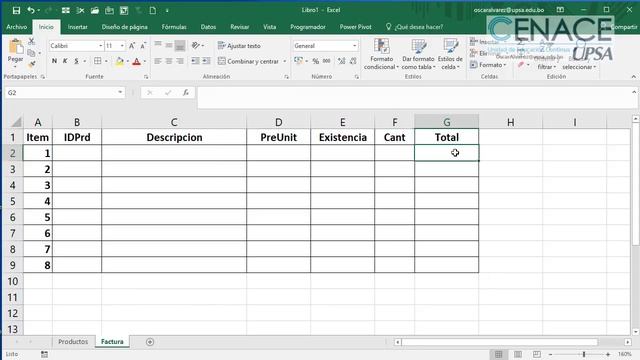
Task: Click the increase indent icon
Action: (207, 61)
